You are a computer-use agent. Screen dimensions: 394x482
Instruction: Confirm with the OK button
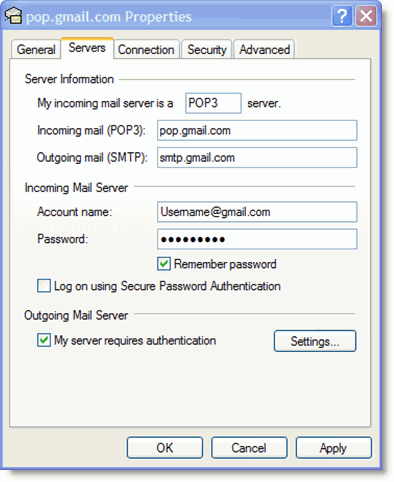point(165,448)
